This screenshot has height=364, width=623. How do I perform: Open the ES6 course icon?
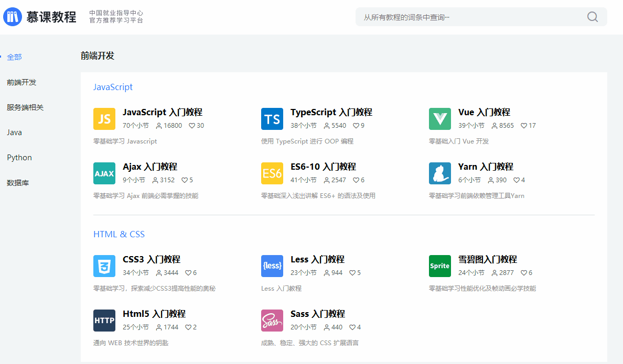272,173
